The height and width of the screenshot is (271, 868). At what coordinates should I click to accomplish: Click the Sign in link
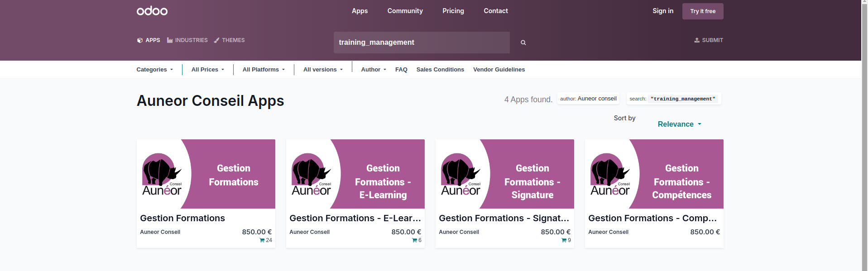click(662, 11)
